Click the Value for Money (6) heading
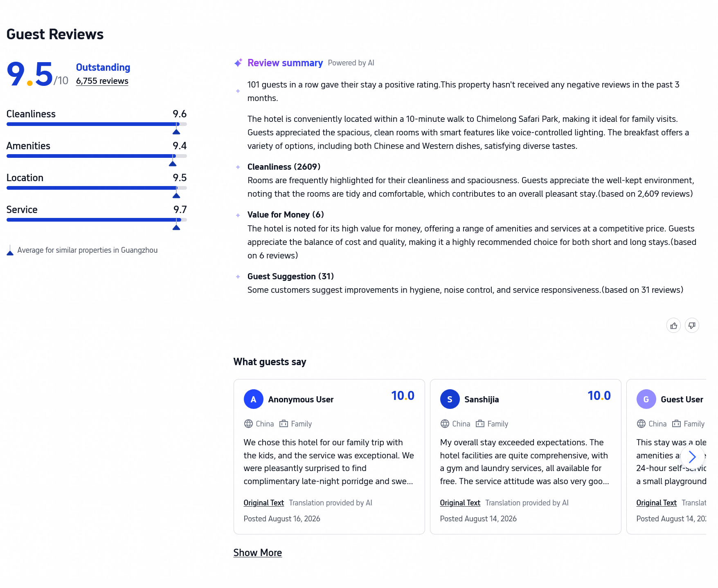This screenshot has width=718, height=588. click(x=286, y=215)
